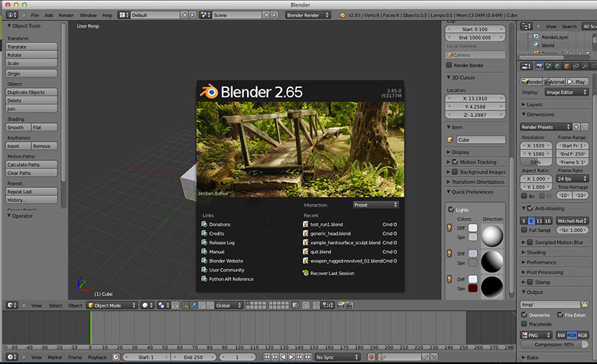This screenshot has height=364, width=597.
Task: Open the Modifiers wrench tab
Action: (585, 66)
